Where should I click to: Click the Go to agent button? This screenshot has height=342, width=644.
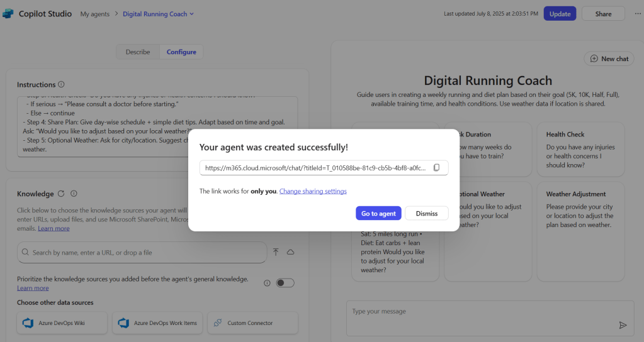click(378, 213)
